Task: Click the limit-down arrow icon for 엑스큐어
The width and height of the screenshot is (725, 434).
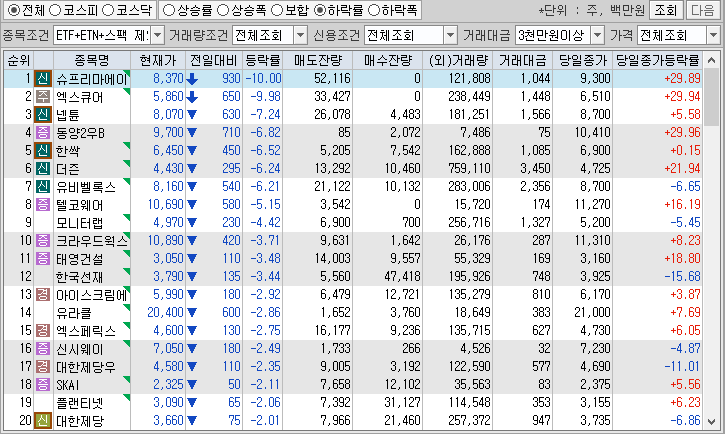Action: 192,97
